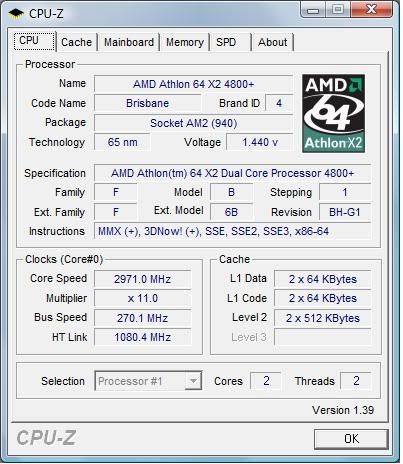The image size is (403, 464).
Task: Close the CPU-Z window
Action: 371,10
